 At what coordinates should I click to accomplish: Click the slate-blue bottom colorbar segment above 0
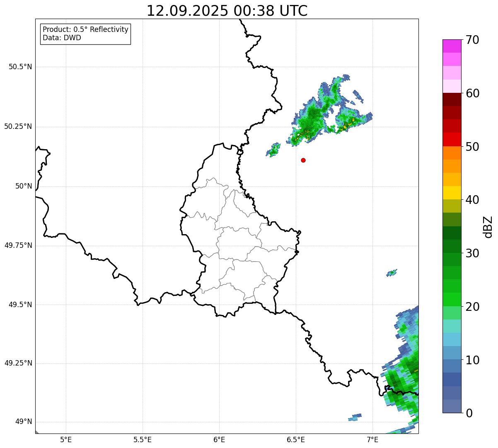pos(452,406)
